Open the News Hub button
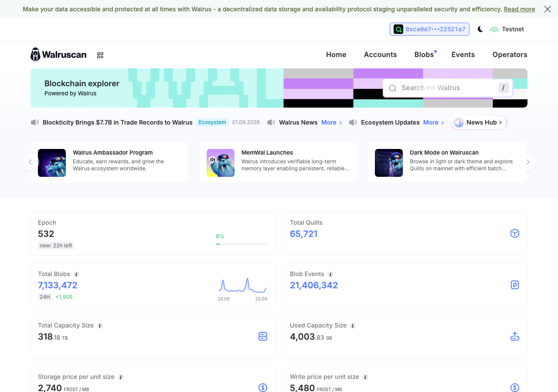Image resolution: width=558 pixels, height=392 pixels. [480, 122]
